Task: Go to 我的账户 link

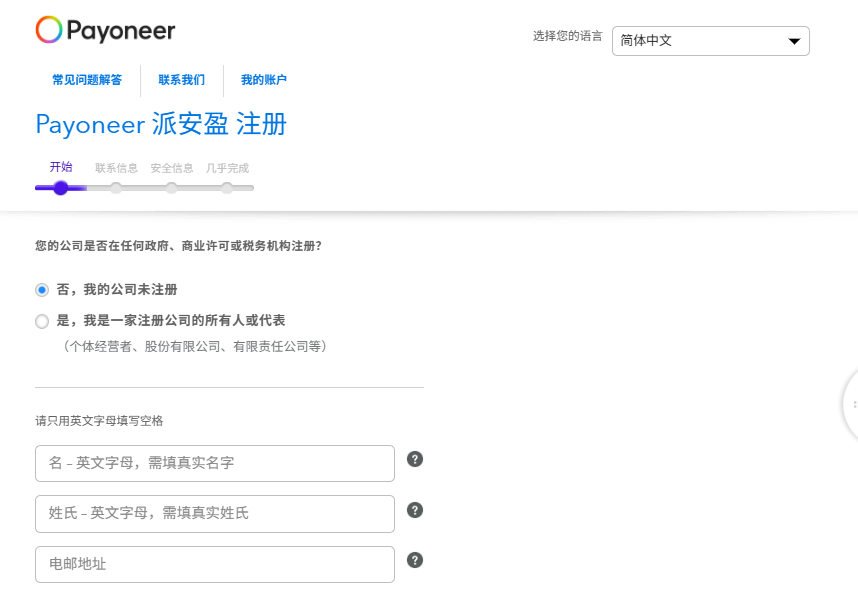Action: point(263,80)
